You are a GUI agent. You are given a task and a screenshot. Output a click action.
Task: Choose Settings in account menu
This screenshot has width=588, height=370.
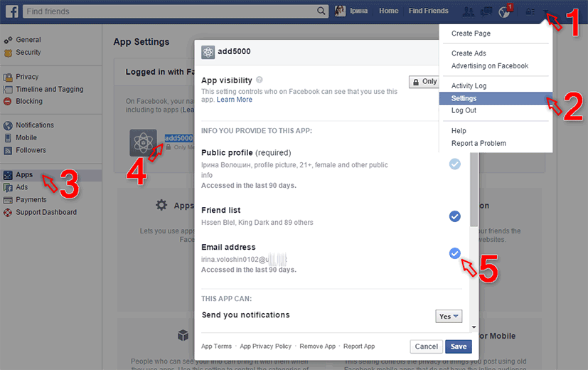point(496,98)
